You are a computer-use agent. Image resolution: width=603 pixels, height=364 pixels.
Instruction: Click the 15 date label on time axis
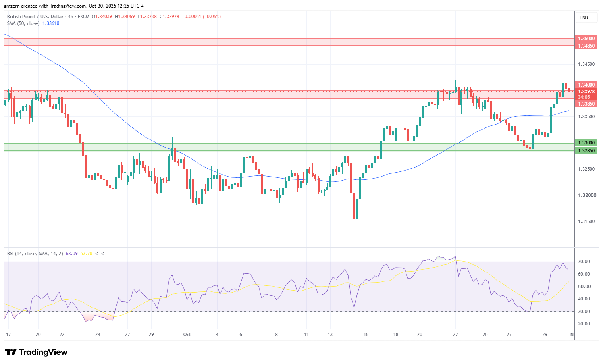pyautogui.click(x=366, y=335)
